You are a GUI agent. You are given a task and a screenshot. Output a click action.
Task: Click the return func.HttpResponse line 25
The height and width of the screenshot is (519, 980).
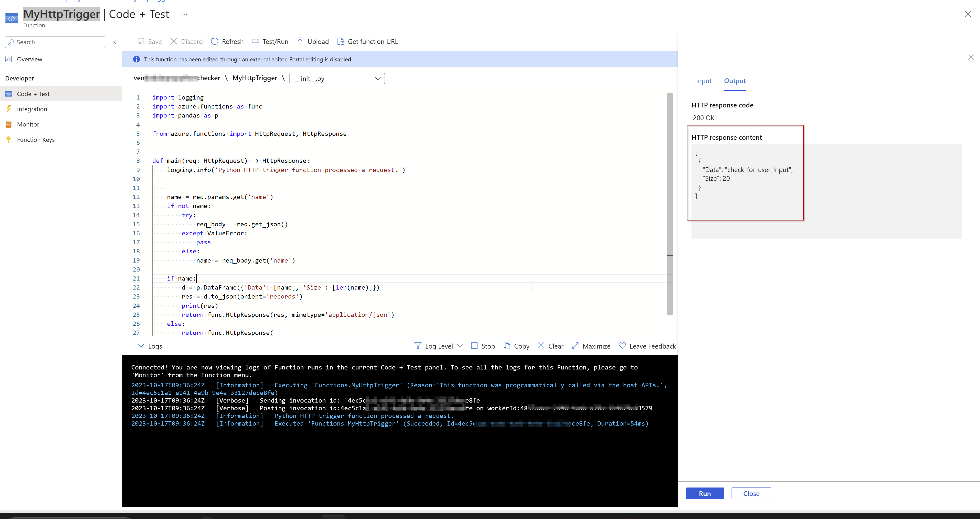click(x=288, y=315)
